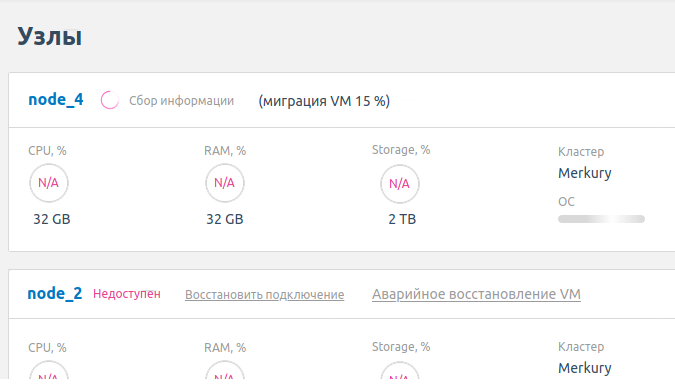Click the loading spinner next to node_4
The width and height of the screenshot is (675, 386).
pyautogui.click(x=110, y=100)
